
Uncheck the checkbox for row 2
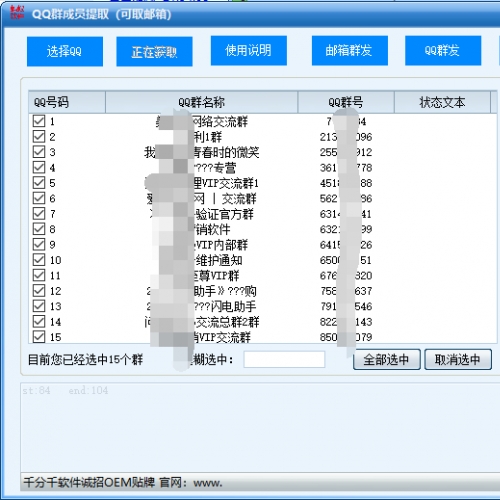(39, 136)
